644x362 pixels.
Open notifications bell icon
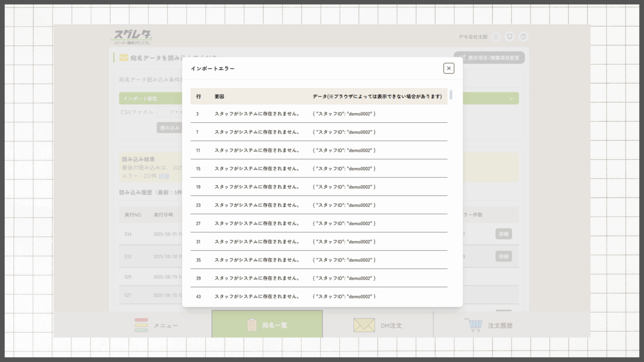click(510, 37)
